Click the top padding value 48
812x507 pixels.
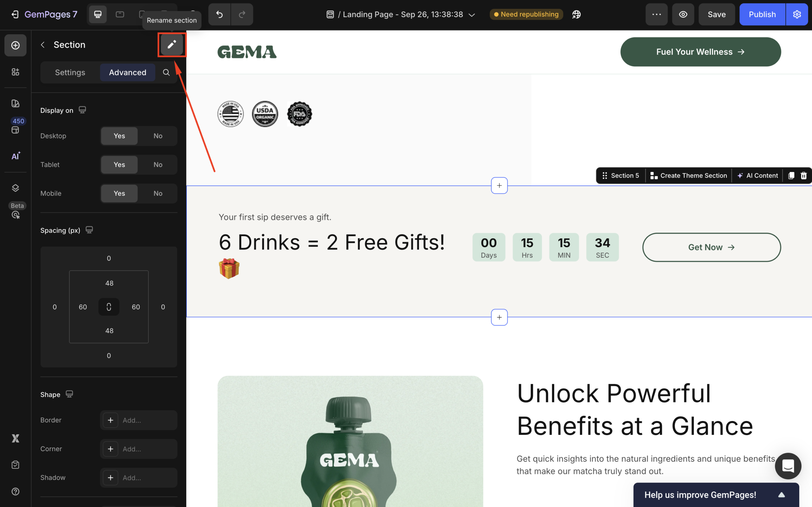click(109, 283)
